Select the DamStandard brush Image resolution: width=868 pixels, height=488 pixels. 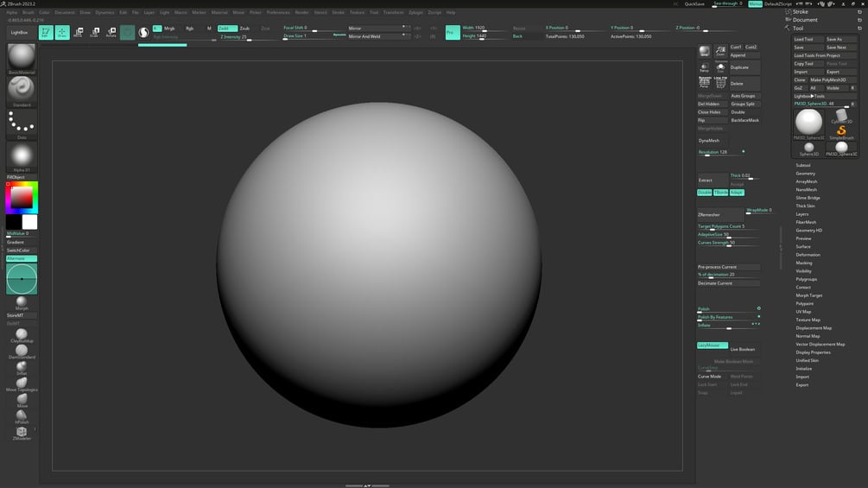(x=22, y=352)
